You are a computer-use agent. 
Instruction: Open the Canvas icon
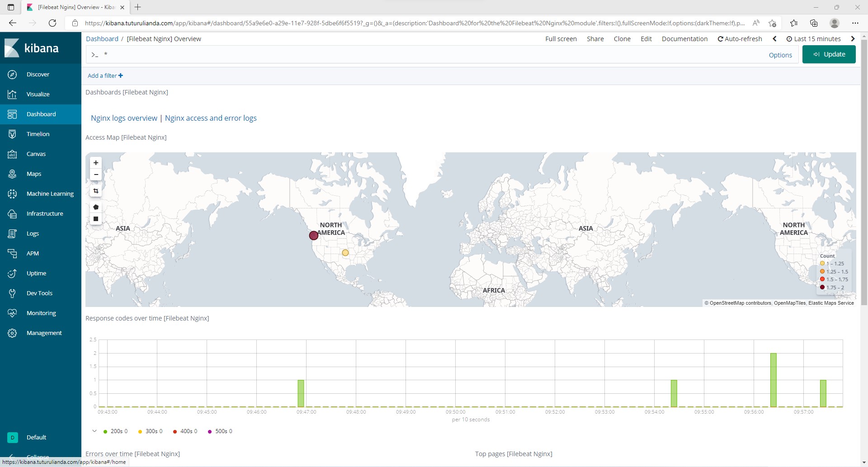point(12,154)
